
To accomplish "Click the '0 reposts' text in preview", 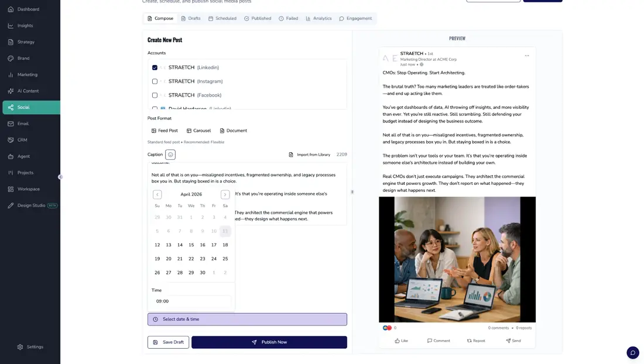I will (x=523, y=328).
